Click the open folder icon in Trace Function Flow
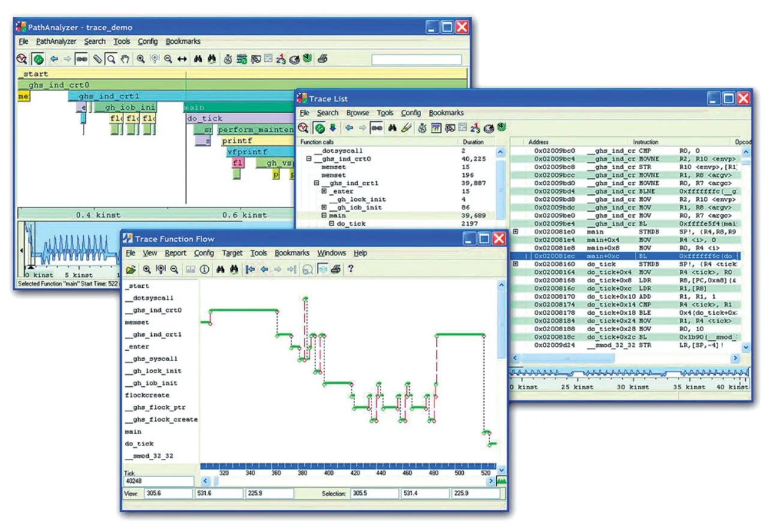The image size is (768, 532). (131, 269)
